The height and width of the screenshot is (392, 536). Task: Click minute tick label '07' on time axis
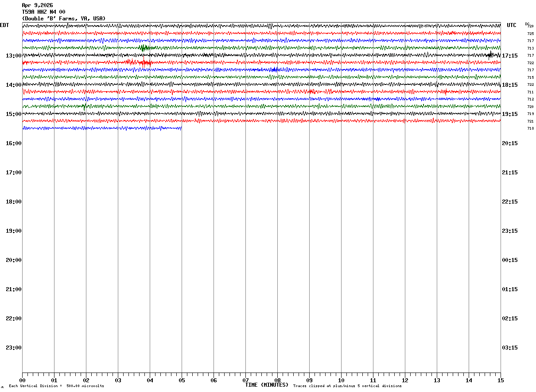(x=245, y=380)
